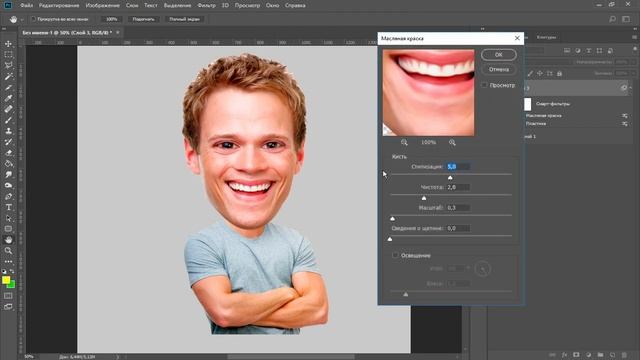Select the Pen tool

[x=8, y=196]
